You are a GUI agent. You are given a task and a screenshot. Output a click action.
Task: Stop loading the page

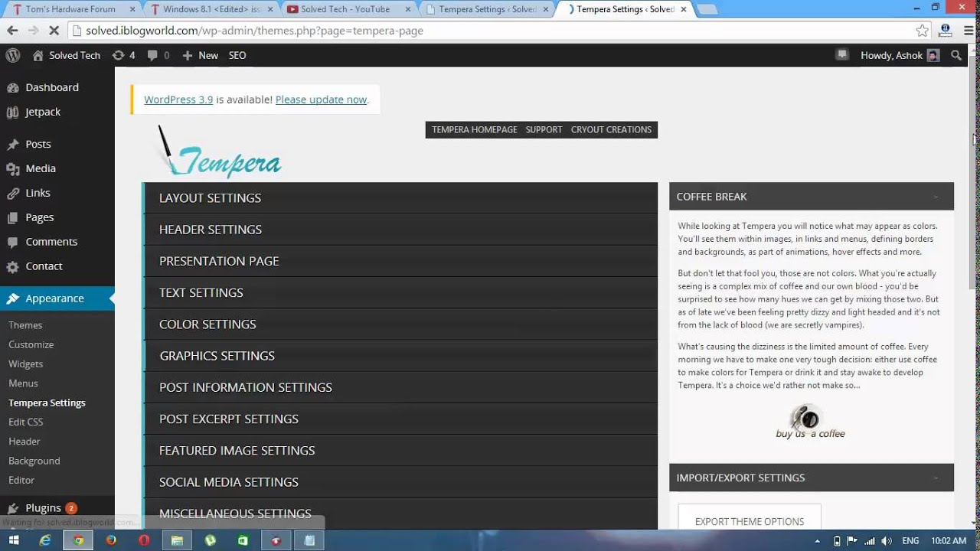[54, 31]
